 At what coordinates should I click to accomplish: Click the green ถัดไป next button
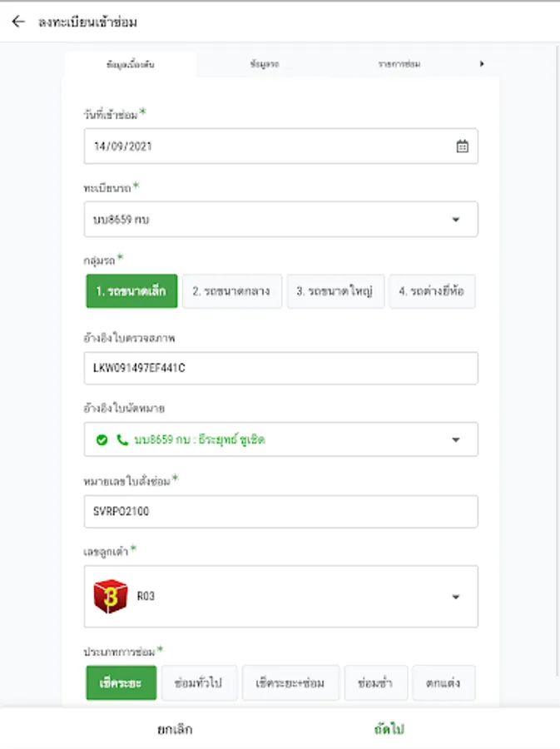pos(389,729)
